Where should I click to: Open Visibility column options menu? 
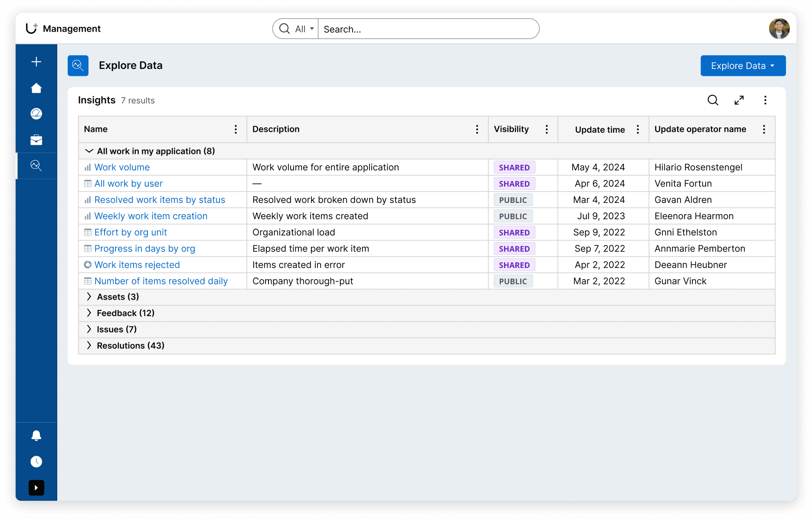click(547, 129)
